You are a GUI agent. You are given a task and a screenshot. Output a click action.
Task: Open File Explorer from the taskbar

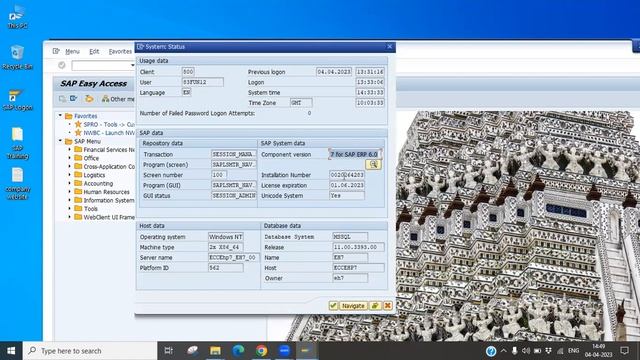click(215, 351)
